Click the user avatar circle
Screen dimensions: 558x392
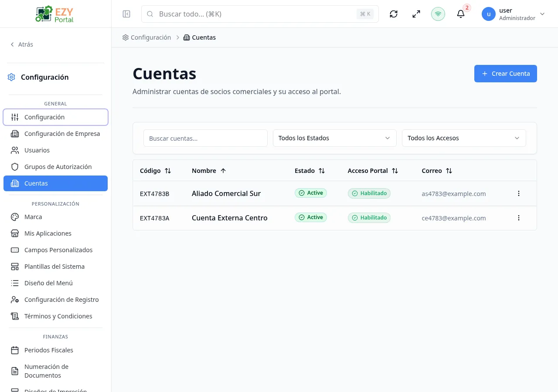click(489, 14)
